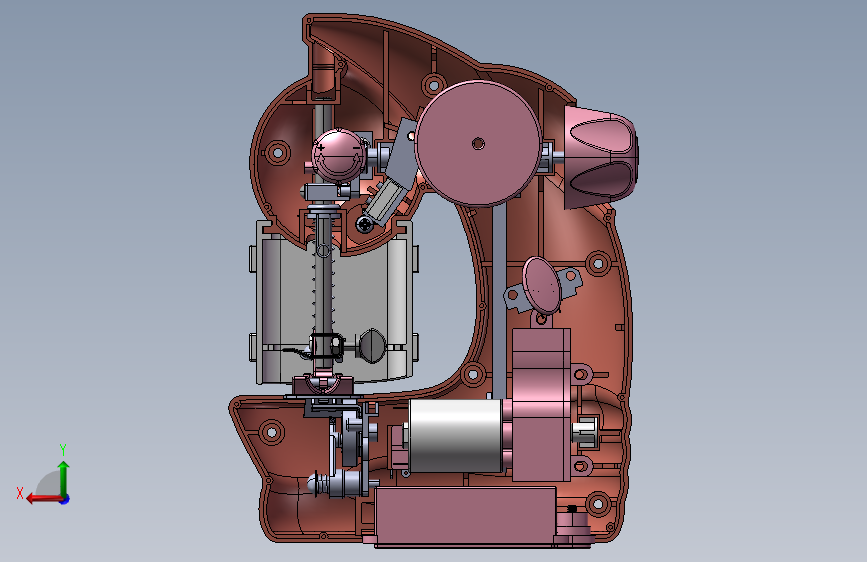Image resolution: width=867 pixels, height=562 pixels.
Task: Select the vertical needle bar shaft with spring
Action: pos(323,288)
